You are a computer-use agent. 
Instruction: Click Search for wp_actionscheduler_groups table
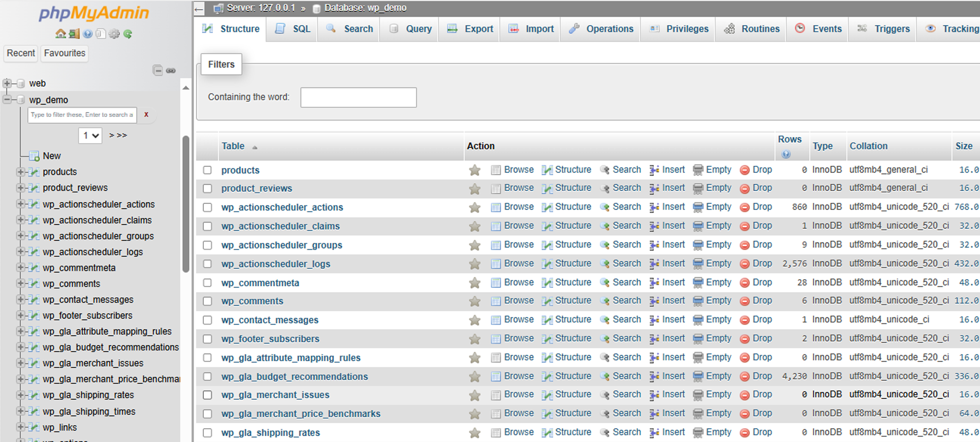(x=620, y=244)
